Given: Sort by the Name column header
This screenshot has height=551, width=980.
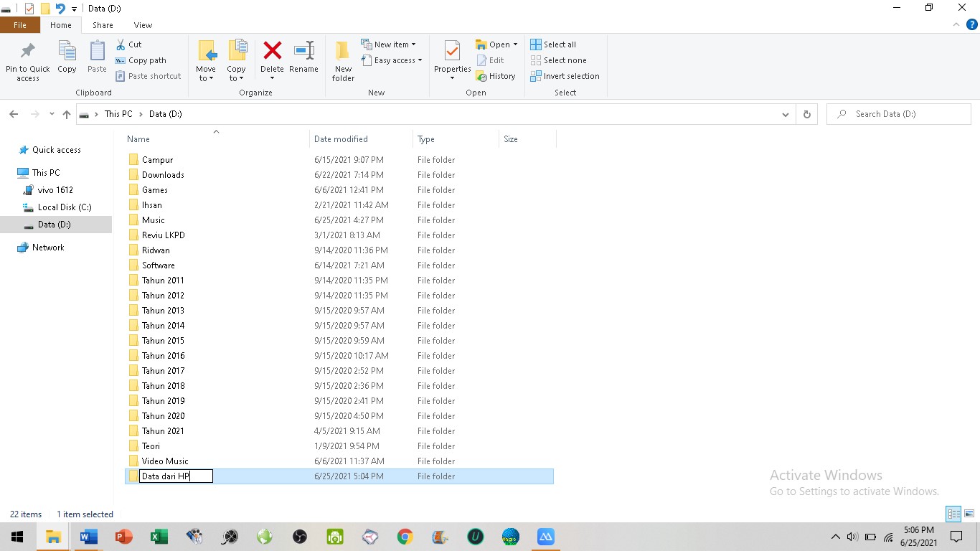Looking at the screenshot, I should 216,139.
